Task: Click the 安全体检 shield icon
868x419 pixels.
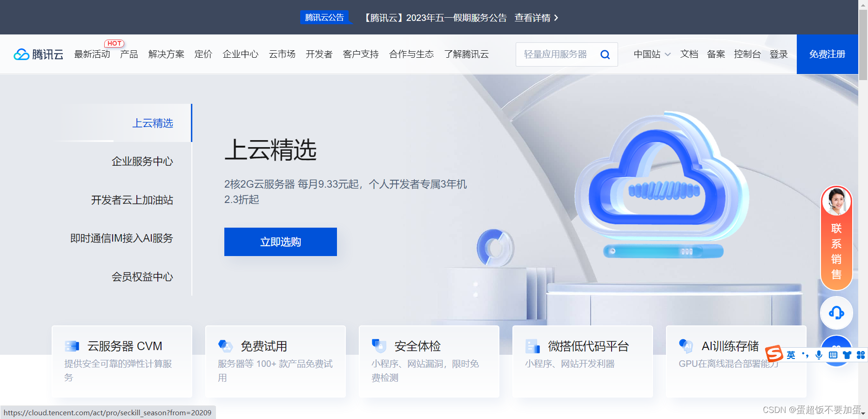Action: [x=379, y=346]
